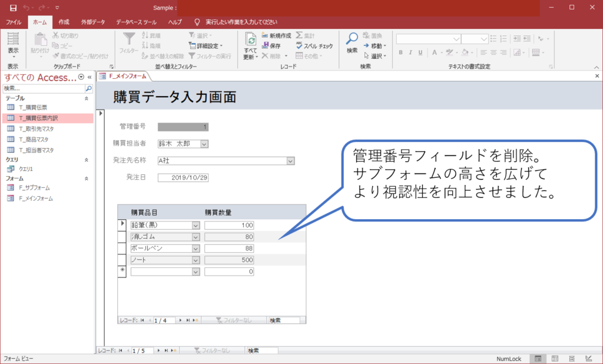This screenshot has width=603, height=364.
Task: Toggle italic formatting on selected text
Action: point(410,52)
